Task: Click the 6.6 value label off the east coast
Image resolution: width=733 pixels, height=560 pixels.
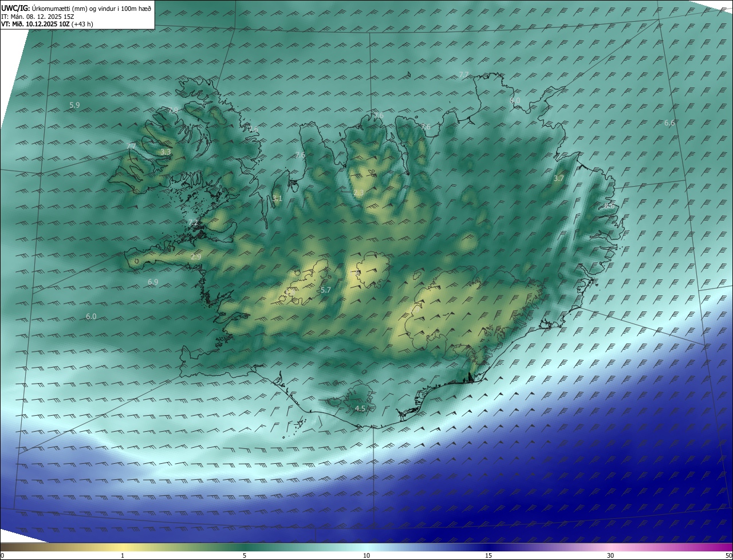Action: (x=669, y=123)
